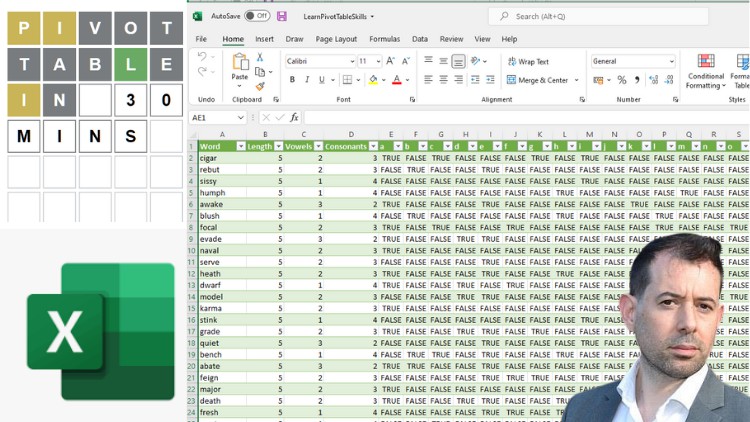Screen dimensions: 750x422
Task: Select the Format Painter brush
Action: point(260,86)
